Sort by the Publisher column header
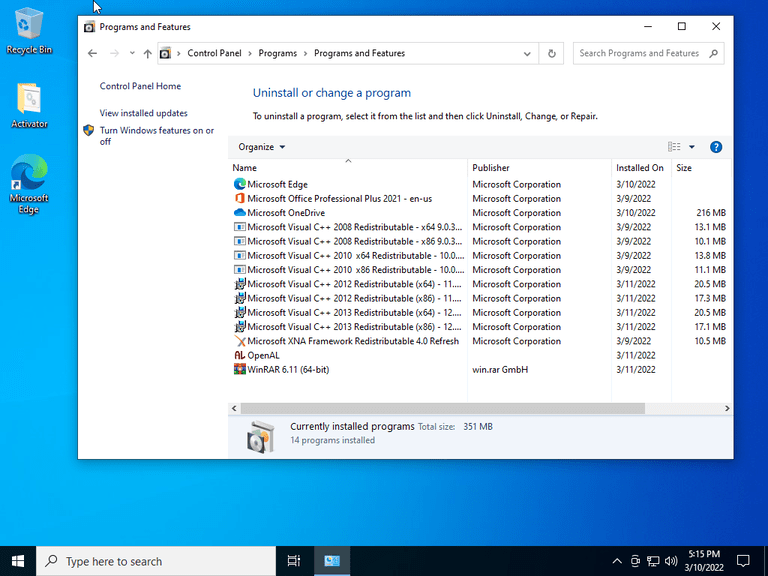Image resolution: width=768 pixels, height=576 pixels. [540, 168]
